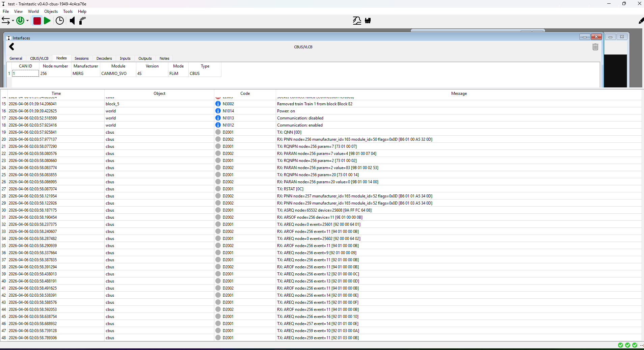This screenshot has height=350, width=644.
Task: Click the connection arrows icon
Action: (x=6, y=21)
